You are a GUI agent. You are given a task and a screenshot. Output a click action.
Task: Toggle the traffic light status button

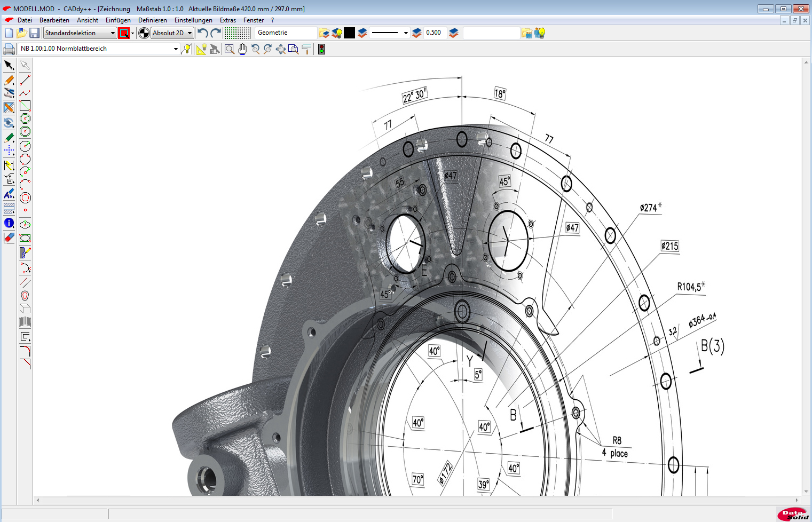click(x=321, y=49)
